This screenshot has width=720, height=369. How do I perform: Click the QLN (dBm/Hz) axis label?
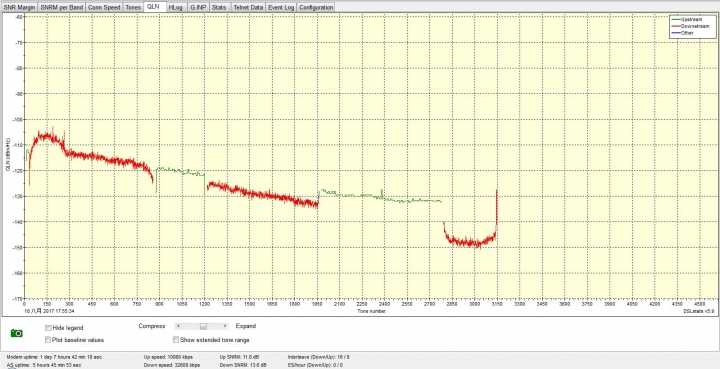pyautogui.click(x=8, y=154)
